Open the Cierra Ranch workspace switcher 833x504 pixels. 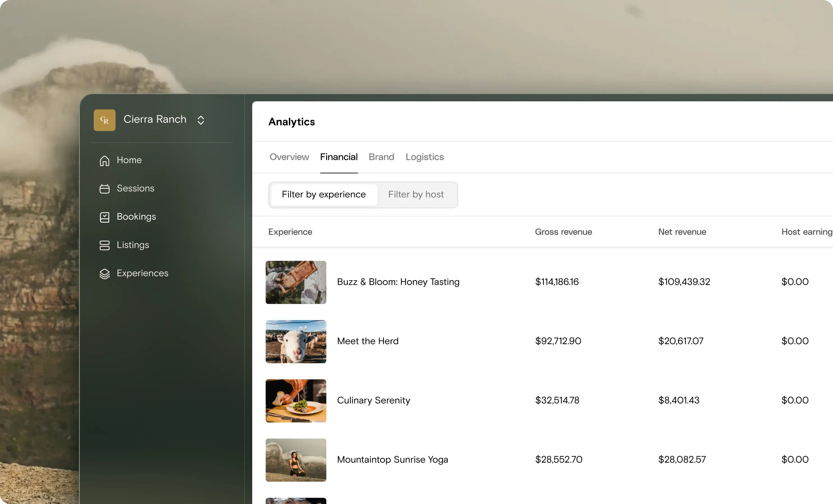(x=155, y=119)
